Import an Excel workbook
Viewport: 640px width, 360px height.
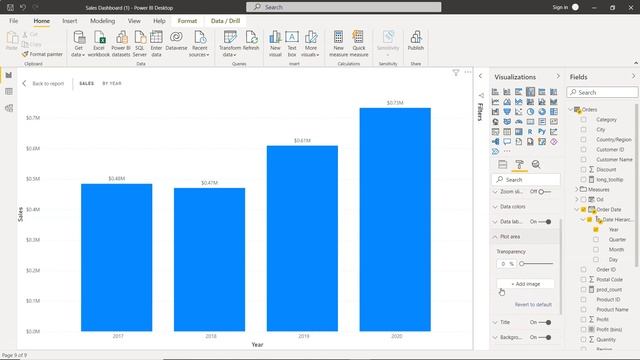(99, 44)
